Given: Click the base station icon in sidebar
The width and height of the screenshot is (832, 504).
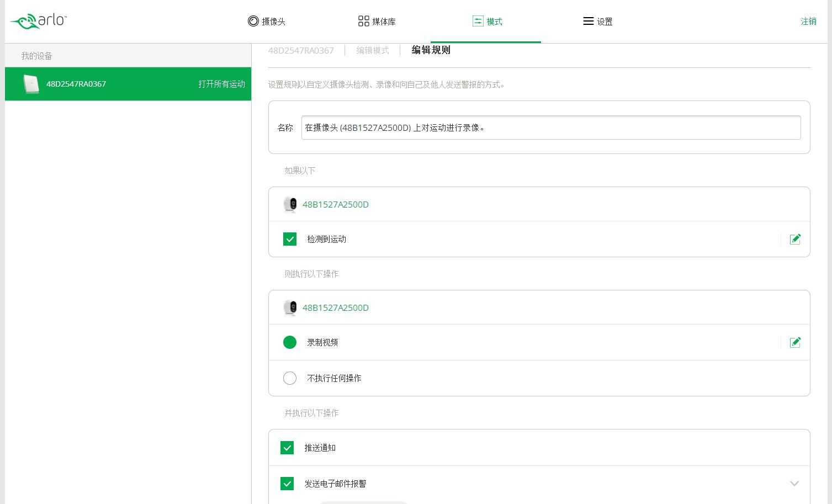Looking at the screenshot, I should (31, 84).
